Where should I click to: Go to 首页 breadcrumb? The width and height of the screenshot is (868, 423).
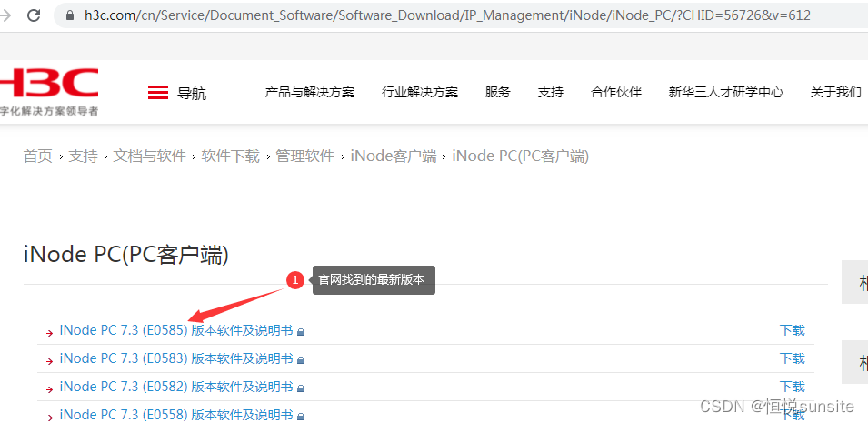37,156
